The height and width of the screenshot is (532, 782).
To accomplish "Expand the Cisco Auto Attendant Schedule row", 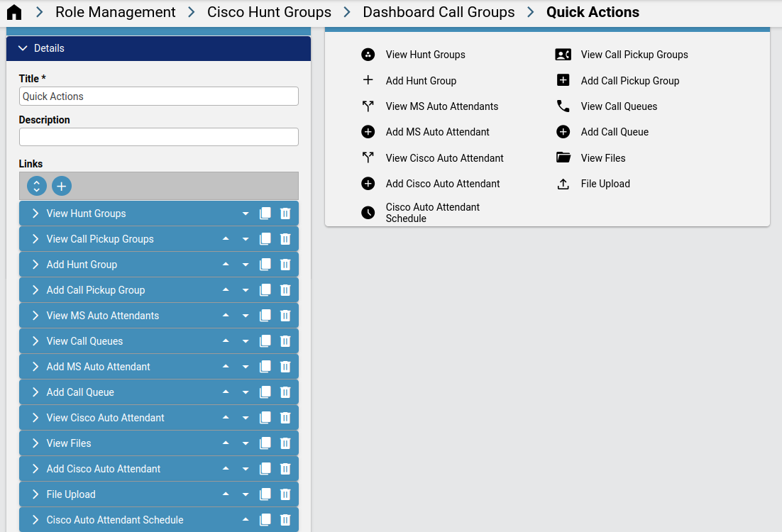I will [34, 519].
